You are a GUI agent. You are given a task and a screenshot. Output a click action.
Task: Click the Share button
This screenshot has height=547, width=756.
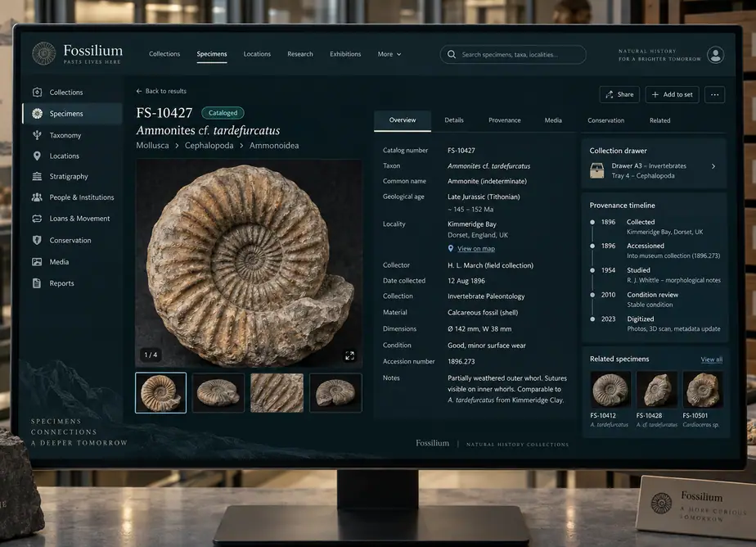(619, 94)
